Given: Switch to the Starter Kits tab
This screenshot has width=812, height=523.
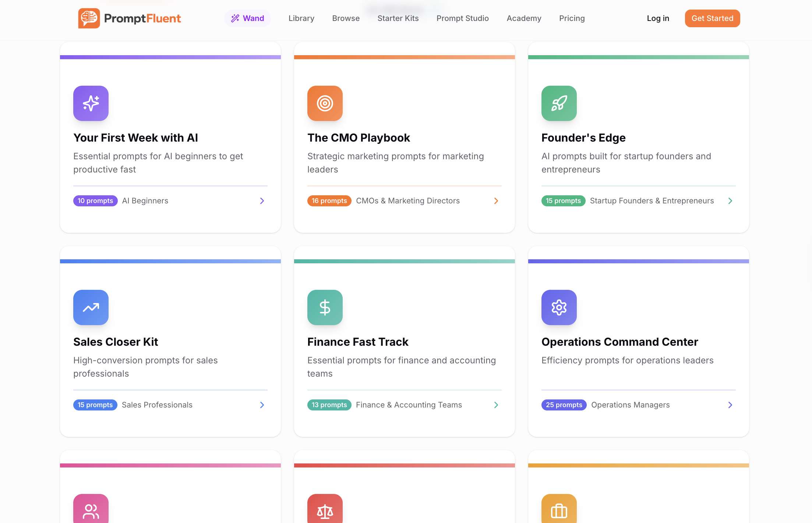Looking at the screenshot, I should tap(398, 18).
